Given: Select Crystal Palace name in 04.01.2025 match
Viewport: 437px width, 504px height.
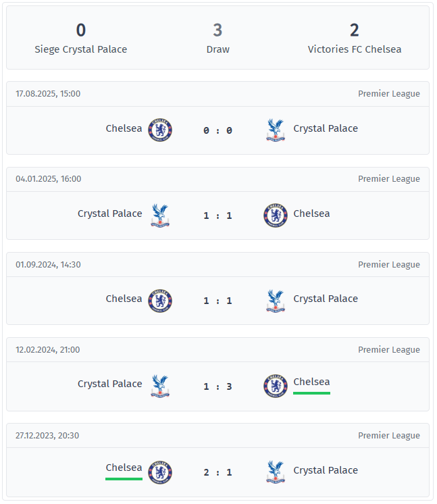Looking at the screenshot, I should (110, 213).
